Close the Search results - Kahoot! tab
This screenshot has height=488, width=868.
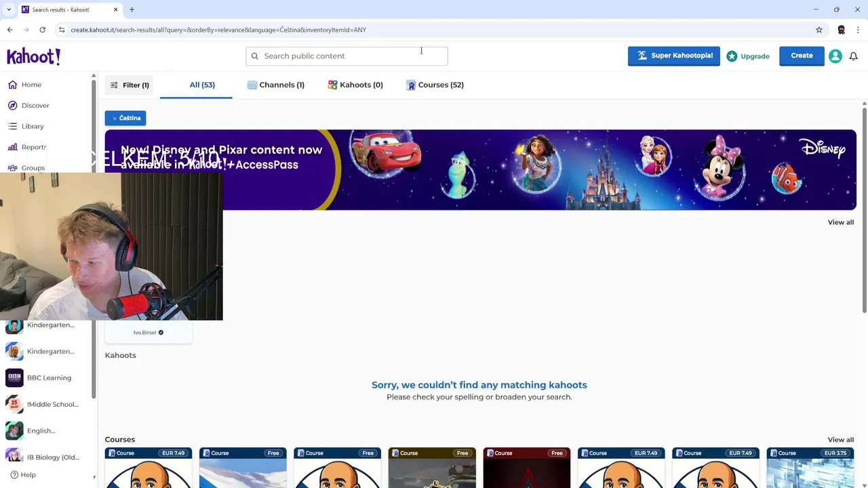115,9
